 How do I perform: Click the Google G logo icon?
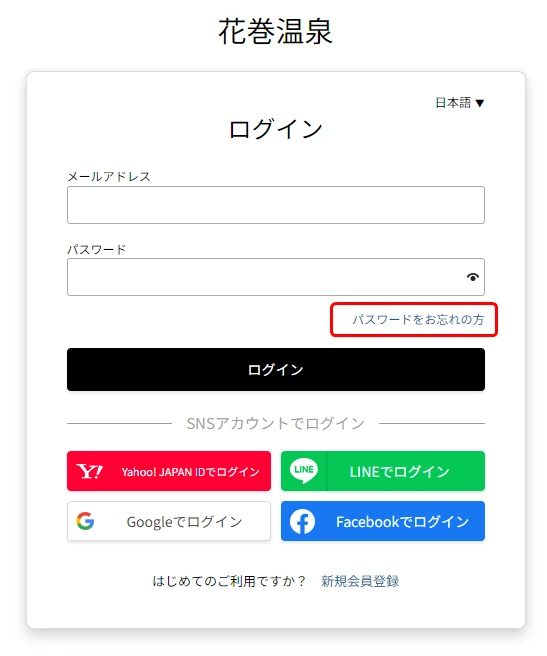[x=85, y=521]
